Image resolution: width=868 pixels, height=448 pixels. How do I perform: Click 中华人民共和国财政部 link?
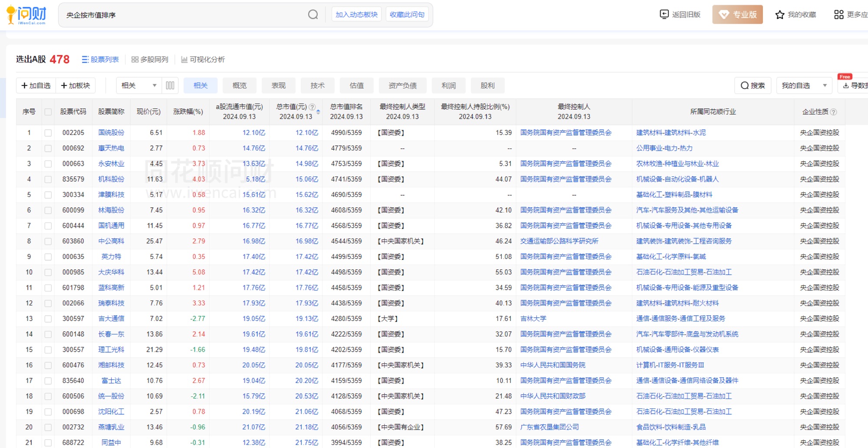553,396
